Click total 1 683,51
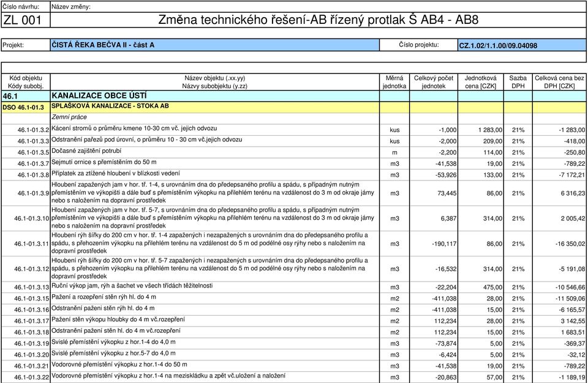588x383 pixels. click(573, 332)
